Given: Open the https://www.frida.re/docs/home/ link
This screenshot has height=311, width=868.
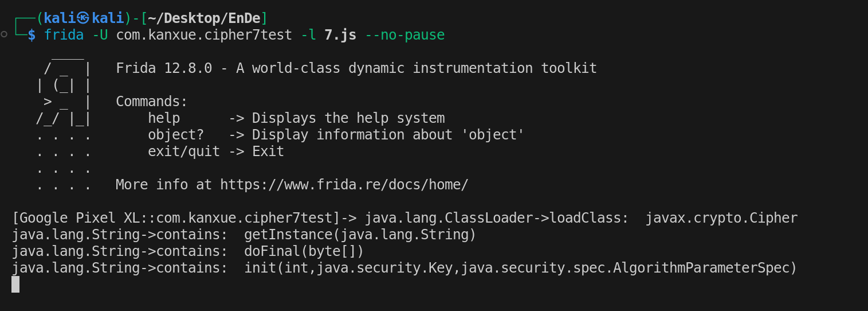Looking at the screenshot, I should point(344,185).
